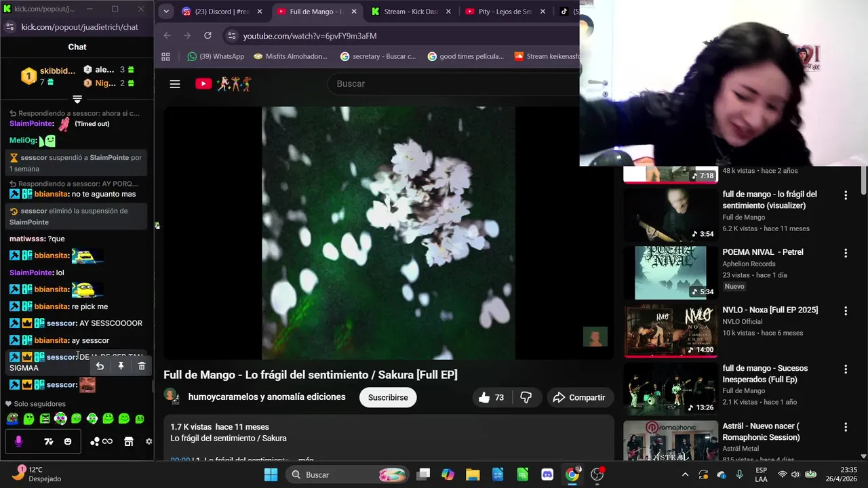
Task: Show hidden system tray icons chevron
Action: point(685,474)
